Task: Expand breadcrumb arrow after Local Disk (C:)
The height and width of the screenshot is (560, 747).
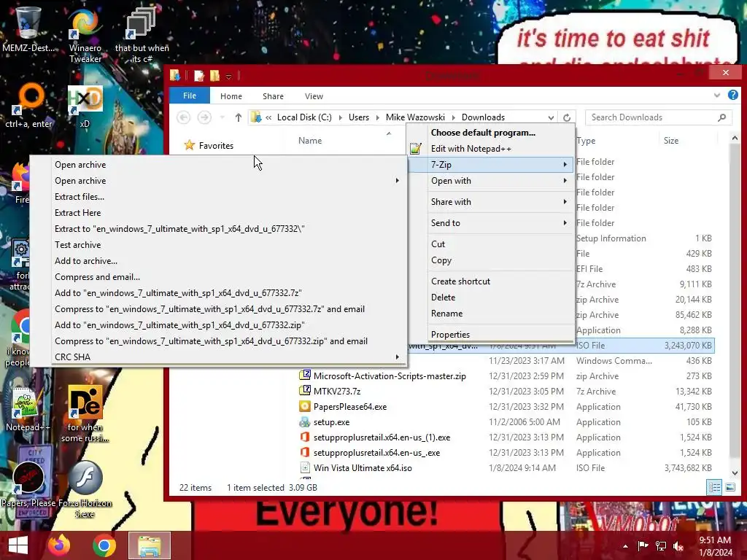Action: coord(340,117)
